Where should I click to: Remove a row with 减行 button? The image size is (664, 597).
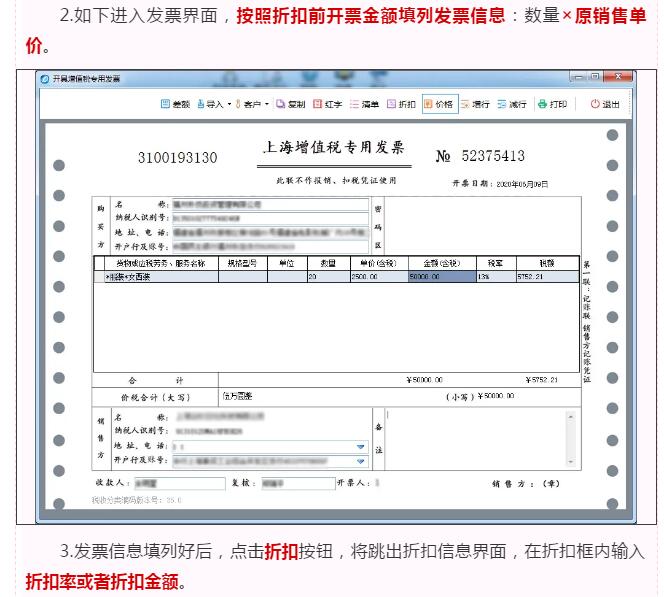(512, 104)
